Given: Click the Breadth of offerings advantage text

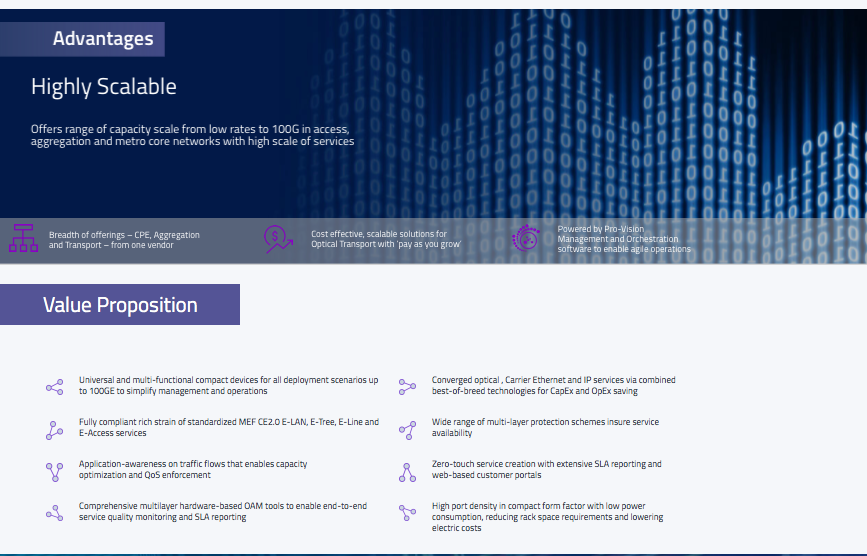Looking at the screenshot, I should point(124,240).
